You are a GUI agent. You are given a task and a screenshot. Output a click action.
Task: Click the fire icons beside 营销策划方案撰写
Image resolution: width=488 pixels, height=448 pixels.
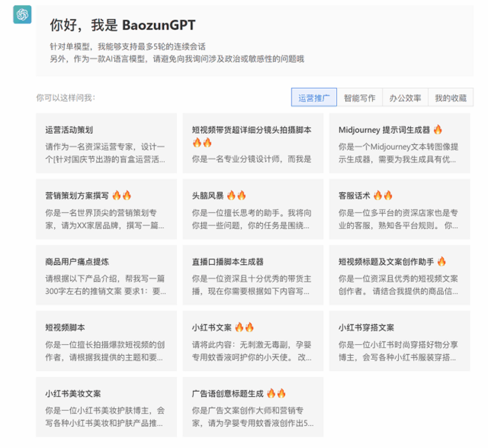point(122,195)
